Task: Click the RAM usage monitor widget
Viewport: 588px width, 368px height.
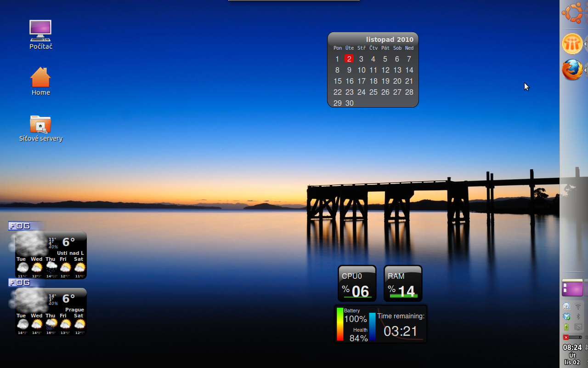Action: click(x=403, y=283)
